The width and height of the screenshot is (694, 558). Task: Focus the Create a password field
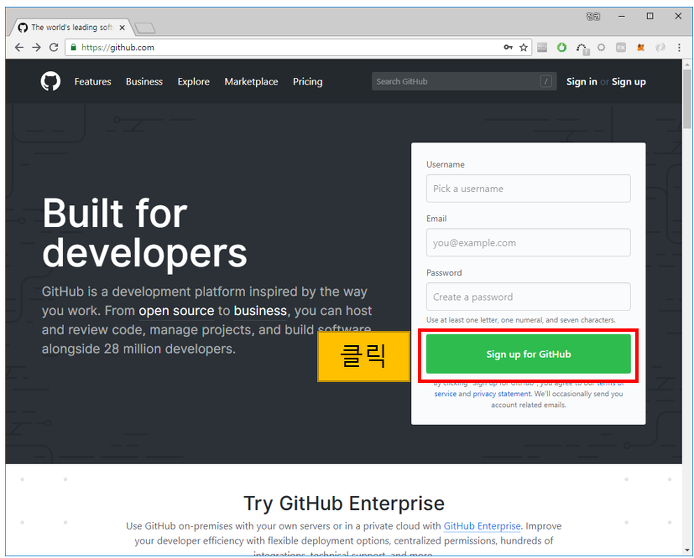[x=528, y=296]
